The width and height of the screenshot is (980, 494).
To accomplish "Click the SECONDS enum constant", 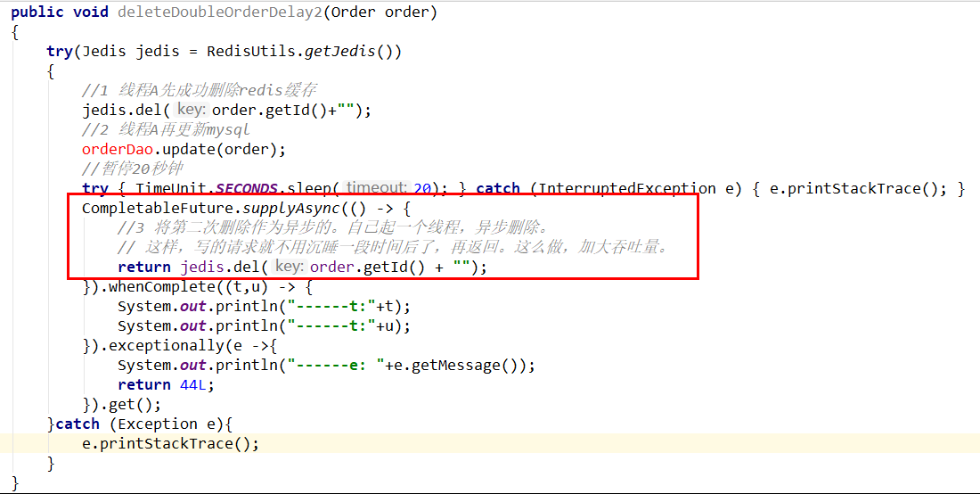I will [x=248, y=188].
